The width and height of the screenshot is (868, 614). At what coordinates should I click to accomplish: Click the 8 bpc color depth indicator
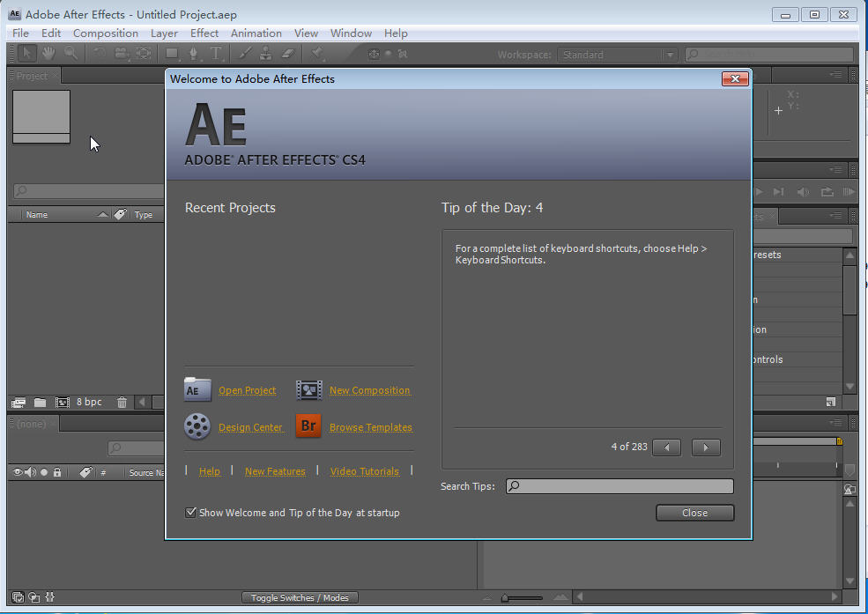(x=89, y=402)
